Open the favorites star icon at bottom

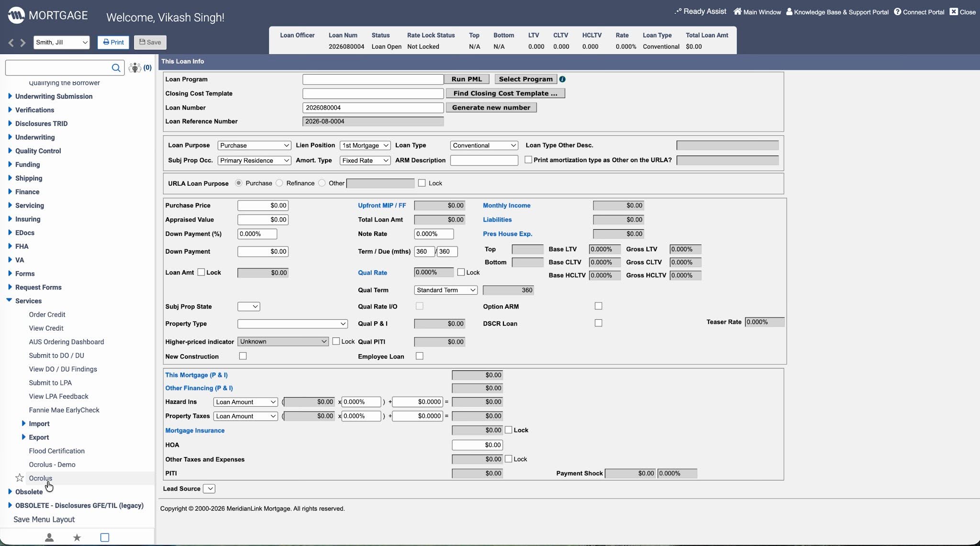point(77,538)
